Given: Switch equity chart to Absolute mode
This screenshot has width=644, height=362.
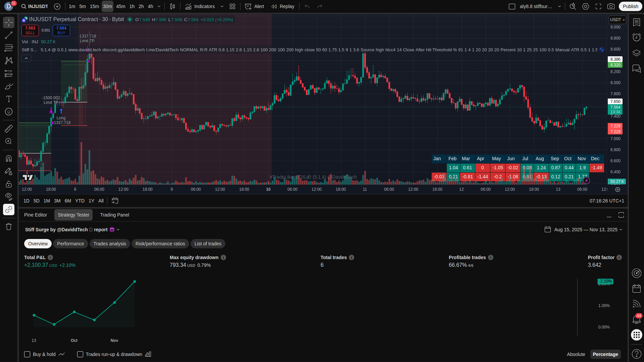Looking at the screenshot, I should pos(576,354).
